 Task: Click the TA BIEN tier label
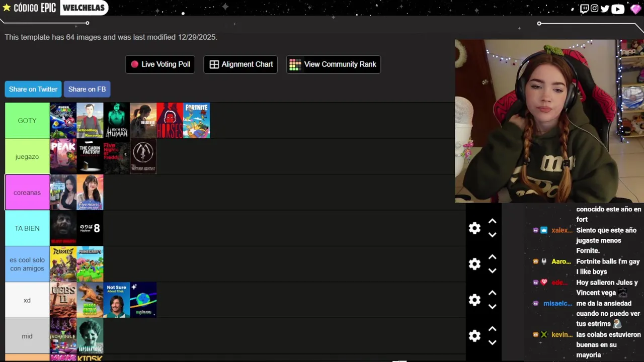[x=27, y=228]
